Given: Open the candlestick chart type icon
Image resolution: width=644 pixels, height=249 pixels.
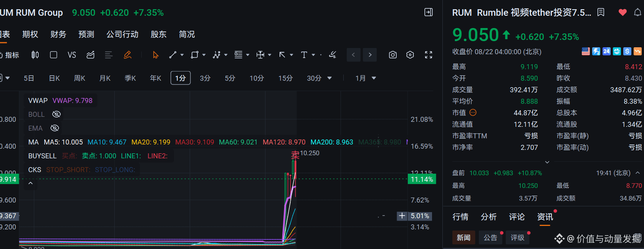Looking at the screenshot, I should pyautogui.click(x=35, y=55).
